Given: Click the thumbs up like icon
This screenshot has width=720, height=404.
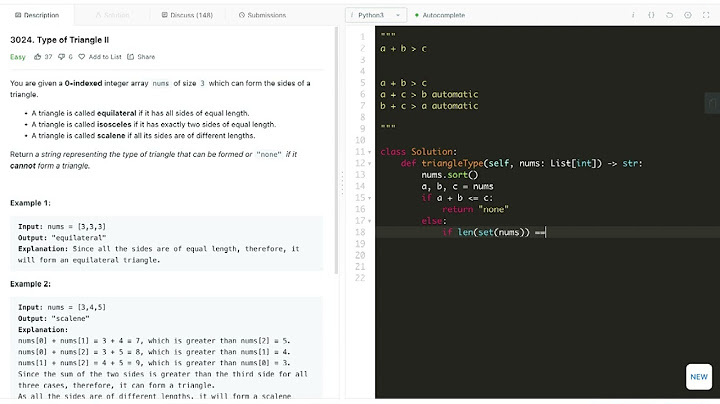Looking at the screenshot, I should coord(38,57).
